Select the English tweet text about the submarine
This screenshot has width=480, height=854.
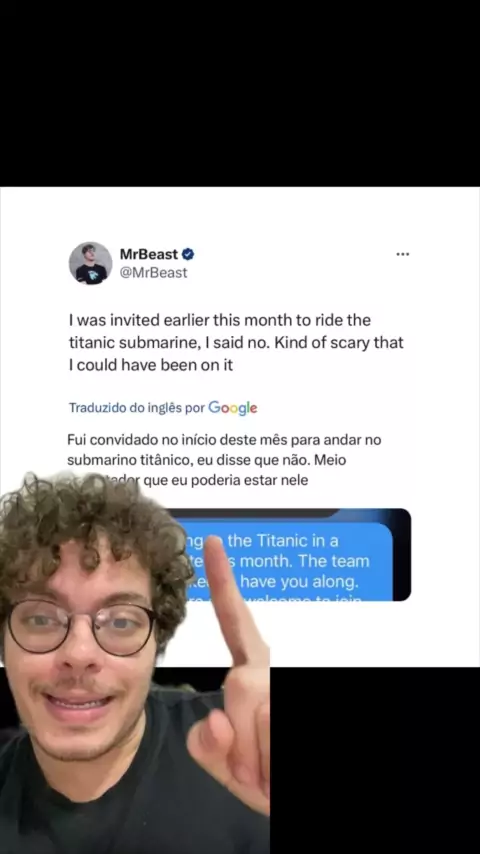236,342
